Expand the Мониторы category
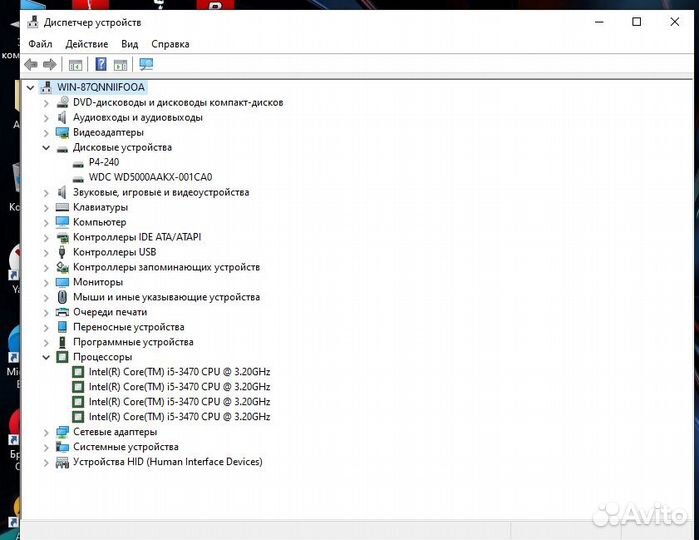This screenshot has width=699, height=540. [x=46, y=283]
